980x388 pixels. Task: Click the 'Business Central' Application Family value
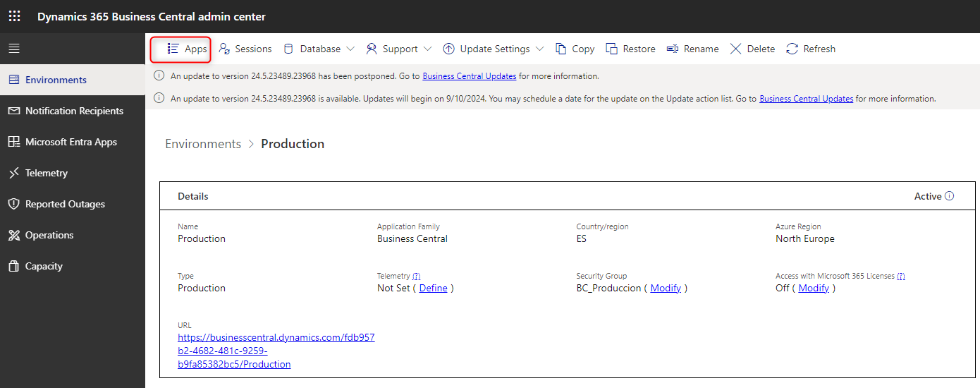click(412, 238)
